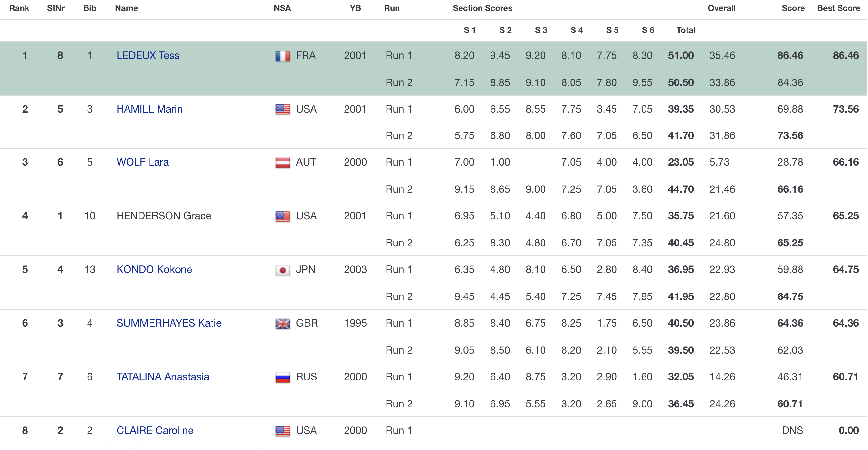Open TATALINA Anastasia athlete link
The width and height of the screenshot is (868, 450).
click(x=162, y=377)
